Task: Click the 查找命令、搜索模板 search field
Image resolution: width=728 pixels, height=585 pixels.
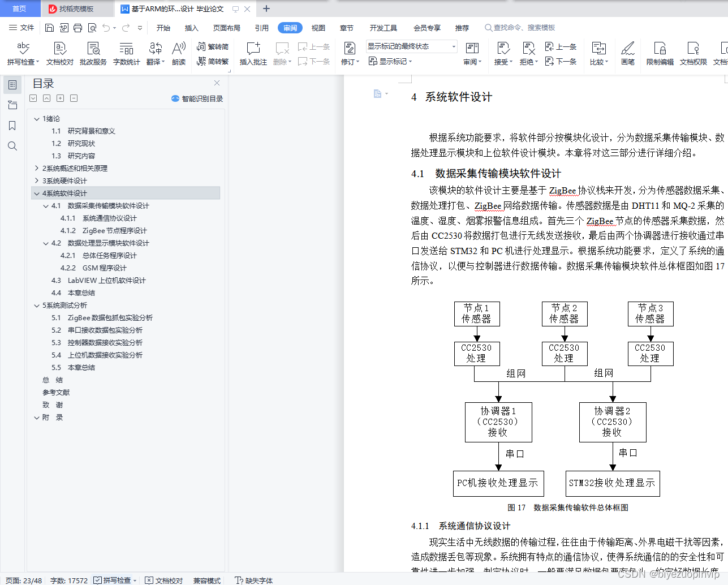Action: [x=520, y=28]
